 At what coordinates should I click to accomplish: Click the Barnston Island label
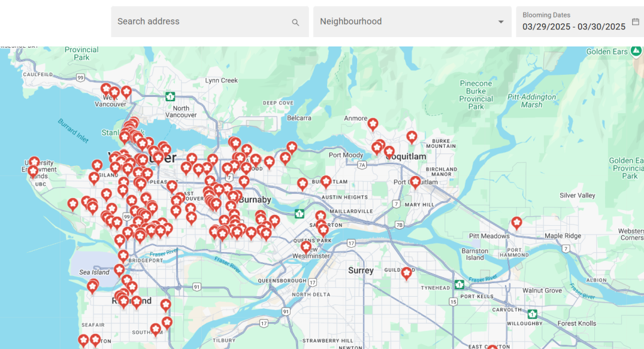[x=475, y=254]
